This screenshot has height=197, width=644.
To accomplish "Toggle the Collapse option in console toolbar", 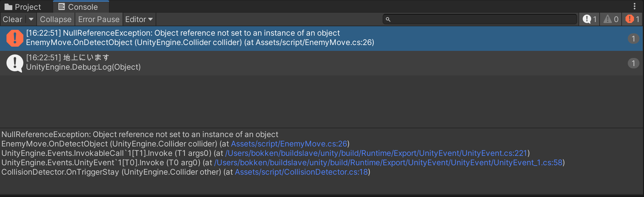I will (x=55, y=19).
